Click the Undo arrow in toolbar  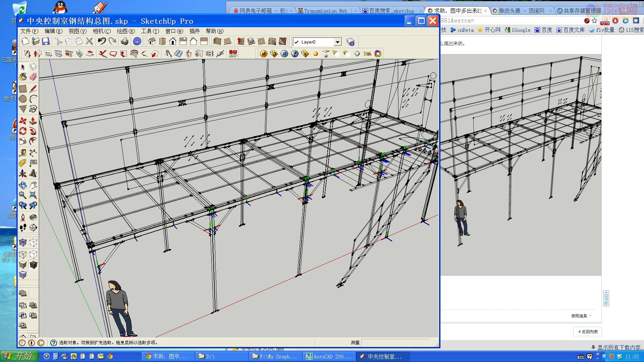tap(102, 41)
